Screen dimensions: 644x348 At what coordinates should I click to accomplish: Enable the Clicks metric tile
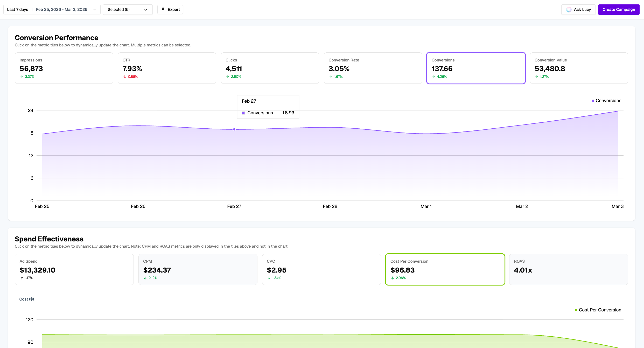(x=270, y=68)
